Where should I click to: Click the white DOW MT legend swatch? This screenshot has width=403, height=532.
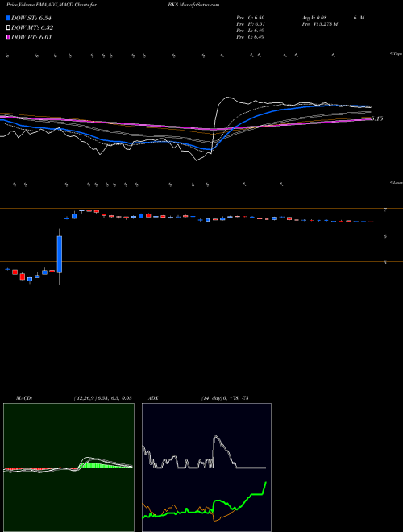(8, 27)
